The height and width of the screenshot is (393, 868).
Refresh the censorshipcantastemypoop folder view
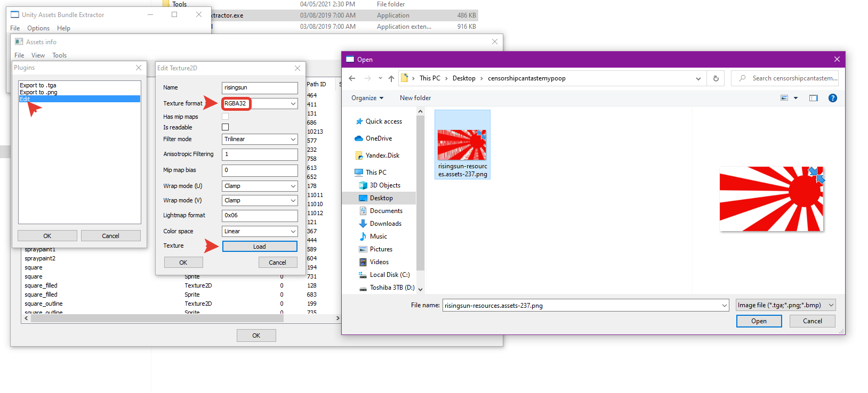coord(716,78)
